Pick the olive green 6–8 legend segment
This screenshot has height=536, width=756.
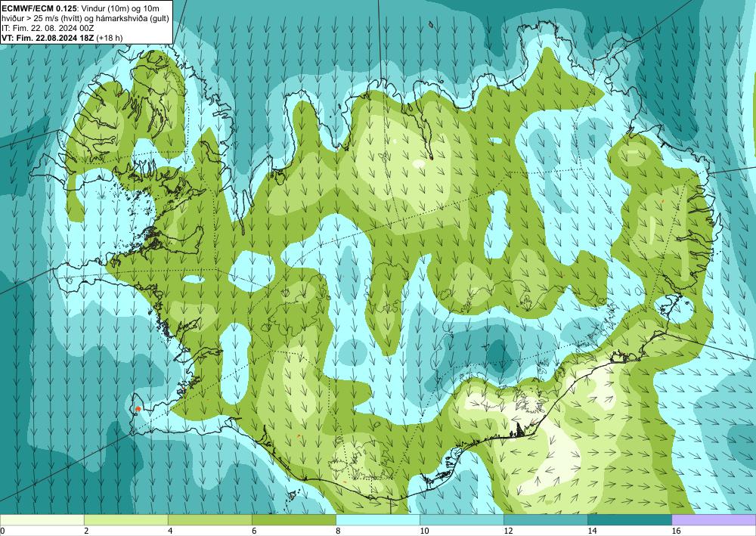click(293, 519)
